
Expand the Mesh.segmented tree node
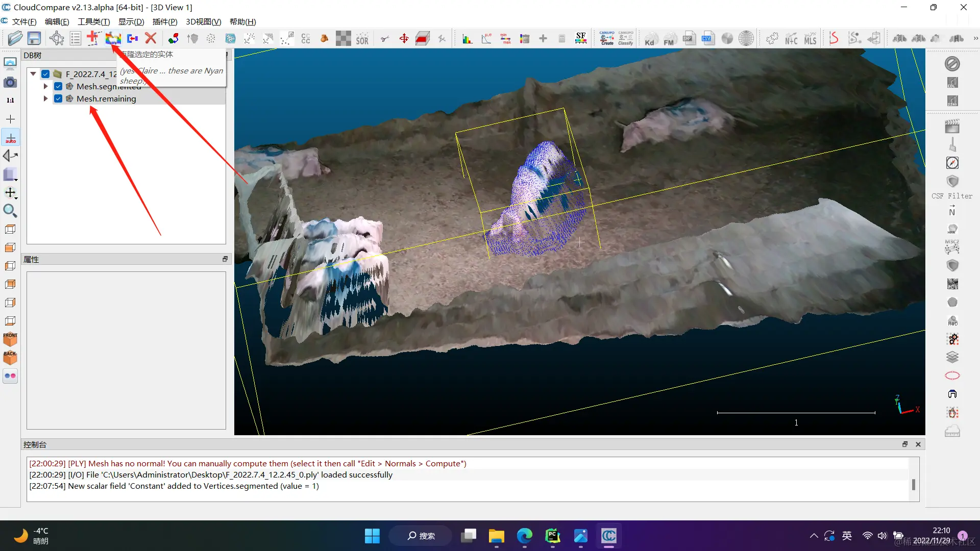tap(45, 86)
